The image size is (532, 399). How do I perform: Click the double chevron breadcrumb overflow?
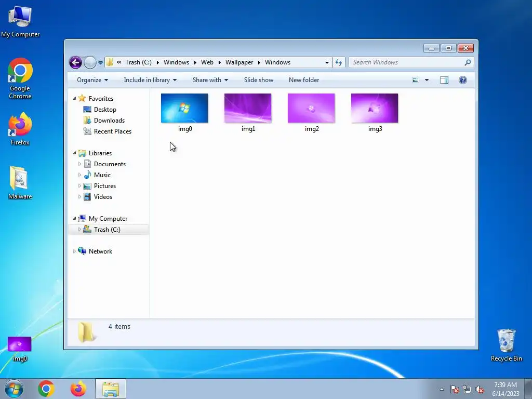pyautogui.click(x=119, y=62)
